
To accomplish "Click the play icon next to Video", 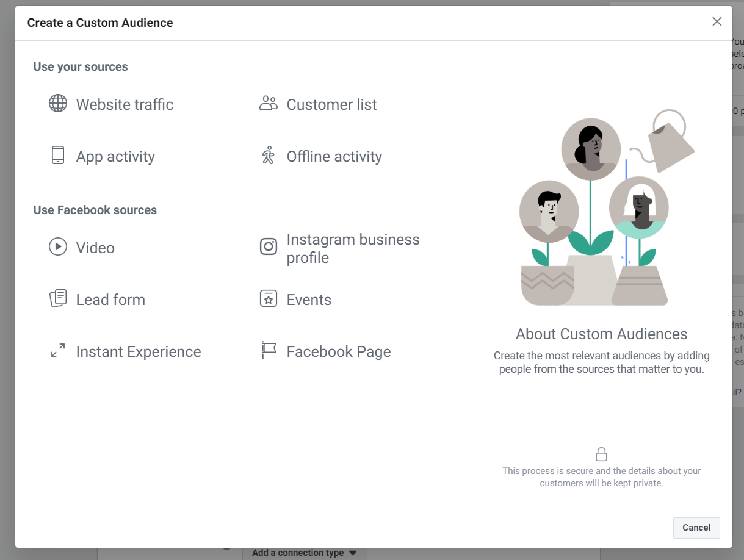I will pyautogui.click(x=58, y=246).
